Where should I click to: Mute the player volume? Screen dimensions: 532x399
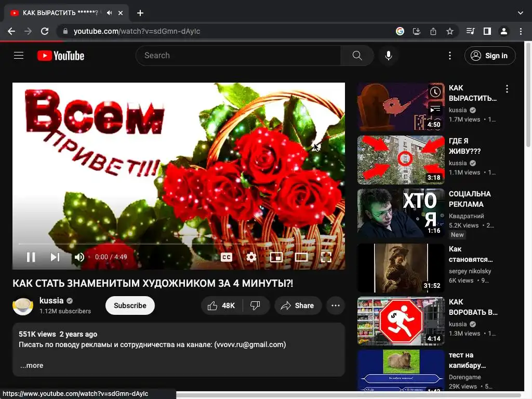(x=79, y=257)
